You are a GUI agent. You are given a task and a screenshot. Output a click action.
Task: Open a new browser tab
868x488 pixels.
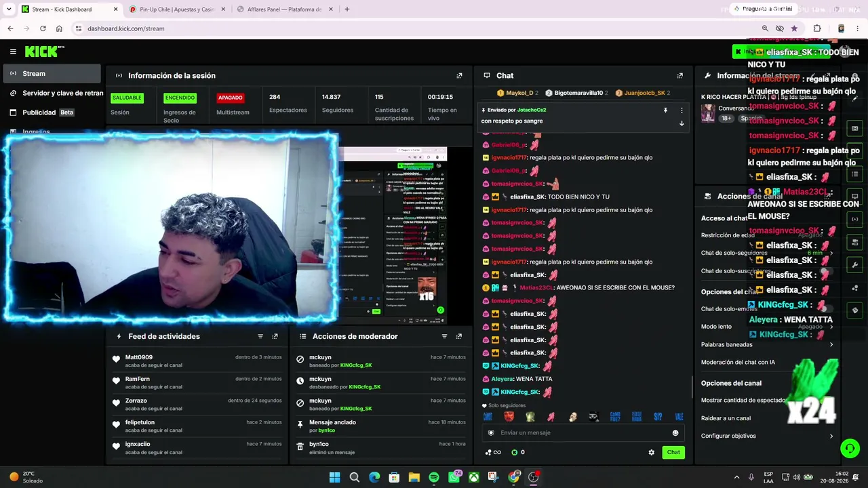347,9
